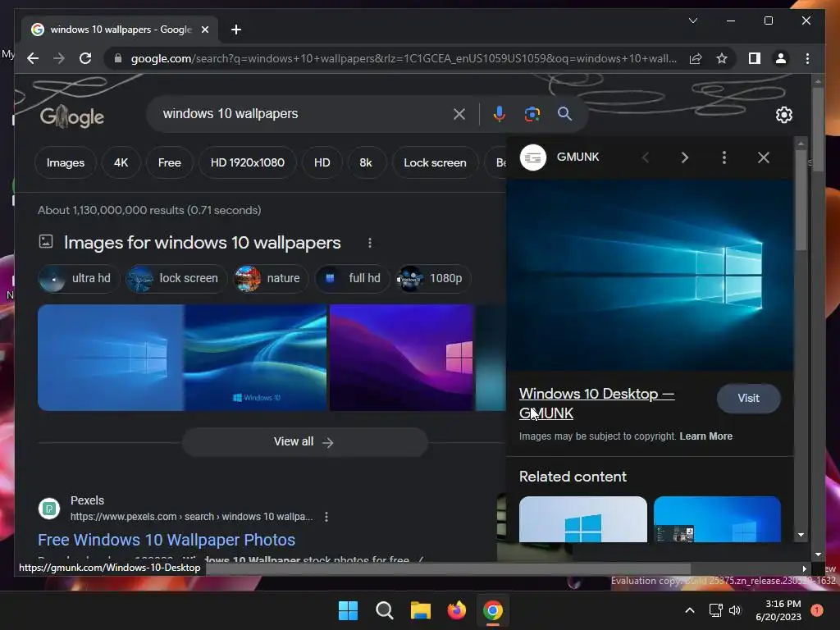The image size is (840, 630).
Task: Open the blue wave Windows 10 thumbnail
Action: [255, 358]
